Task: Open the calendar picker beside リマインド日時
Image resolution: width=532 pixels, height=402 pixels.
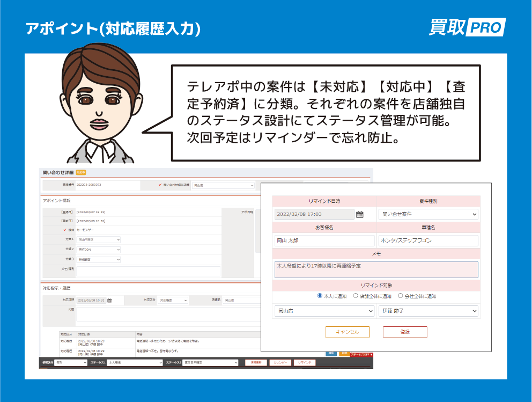Action: pos(359,215)
